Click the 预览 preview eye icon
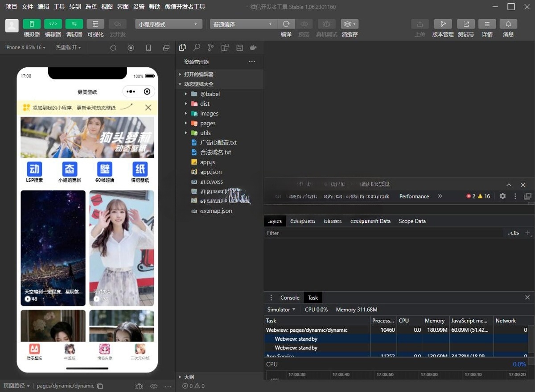 (304, 24)
